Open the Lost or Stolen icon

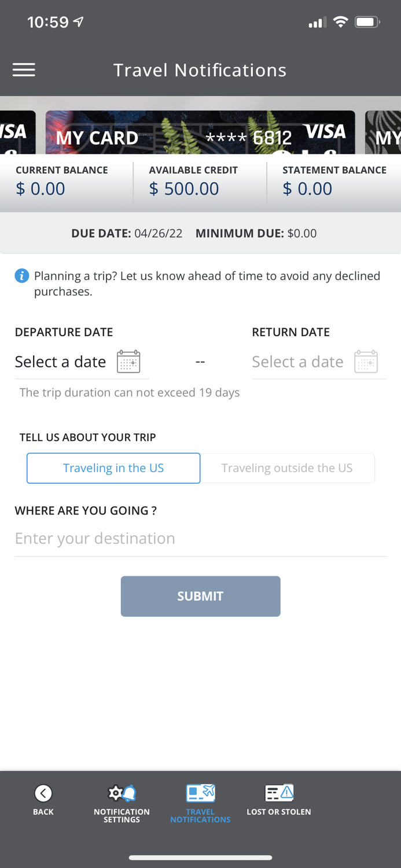tap(279, 792)
